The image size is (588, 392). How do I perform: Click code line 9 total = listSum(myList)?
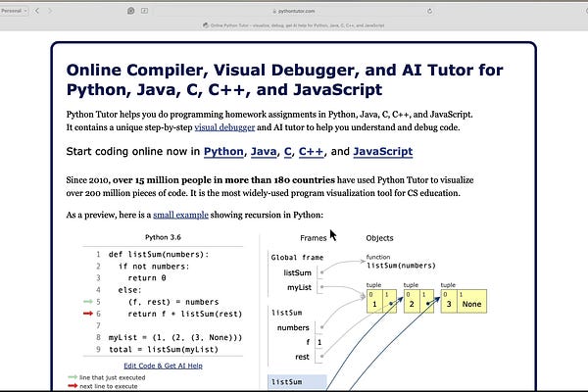pyautogui.click(x=163, y=350)
